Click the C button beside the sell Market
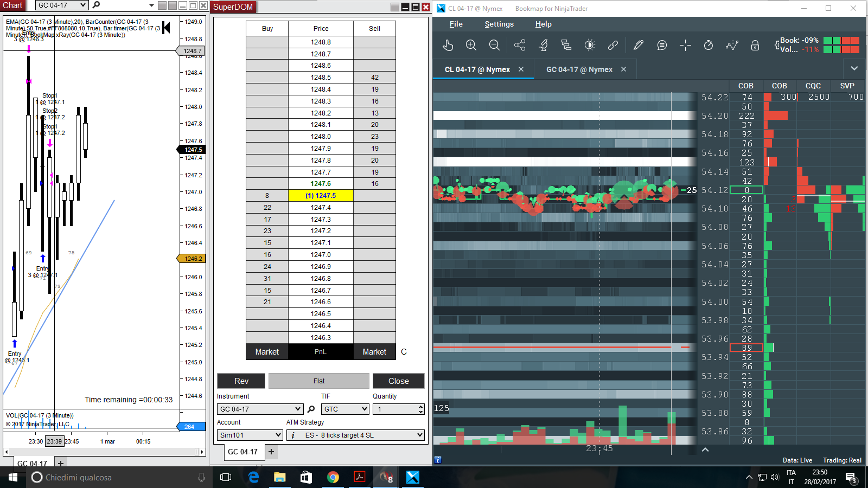The width and height of the screenshot is (868, 488). click(x=404, y=352)
